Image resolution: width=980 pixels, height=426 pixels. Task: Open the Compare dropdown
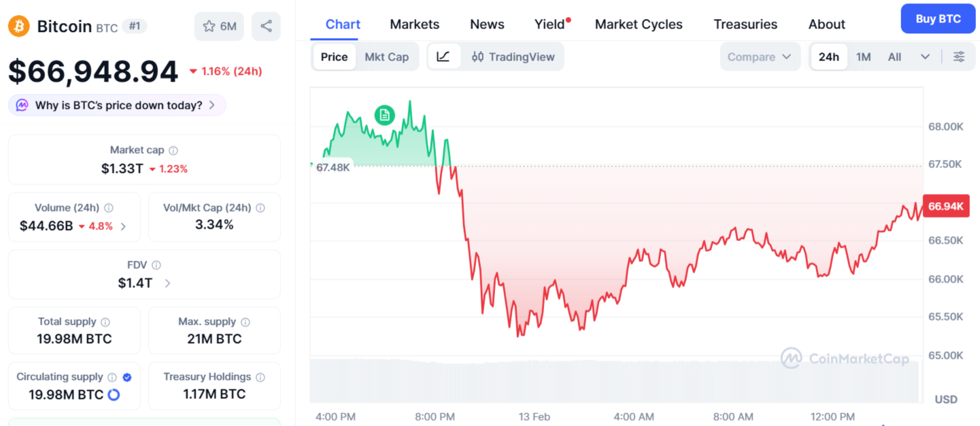coord(759,57)
